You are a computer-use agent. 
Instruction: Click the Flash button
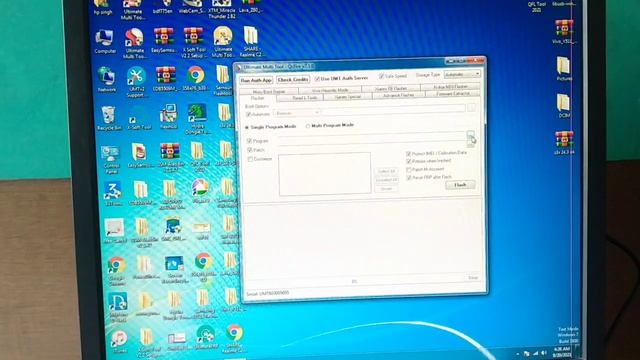click(x=460, y=185)
